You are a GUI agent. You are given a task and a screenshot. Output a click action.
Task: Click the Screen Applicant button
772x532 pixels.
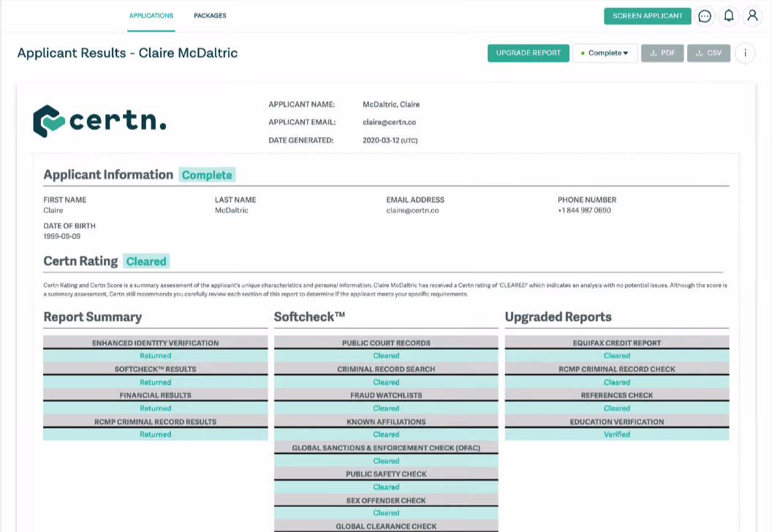coord(648,16)
